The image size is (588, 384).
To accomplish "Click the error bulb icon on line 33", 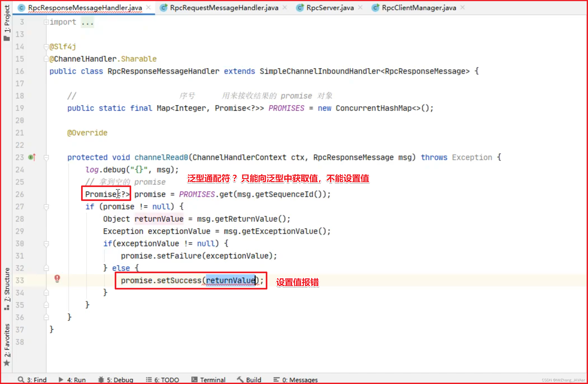I will coord(57,279).
